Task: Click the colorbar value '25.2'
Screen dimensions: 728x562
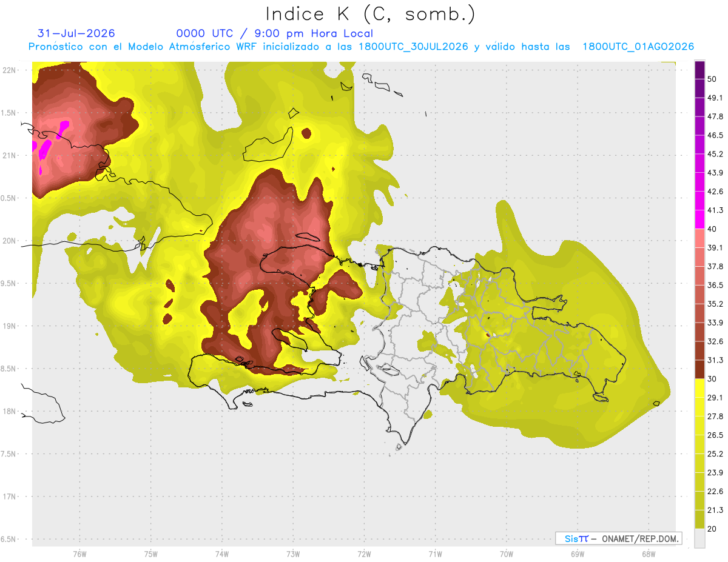Action: [716, 453]
